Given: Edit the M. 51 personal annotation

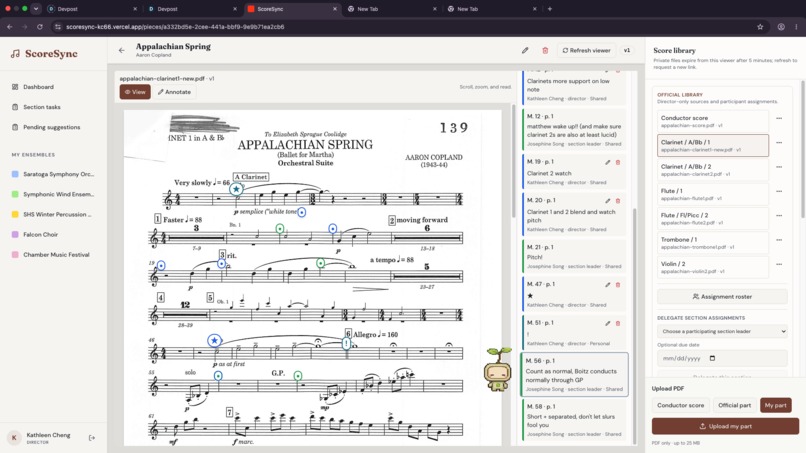Looking at the screenshot, I should (x=608, y=323).
